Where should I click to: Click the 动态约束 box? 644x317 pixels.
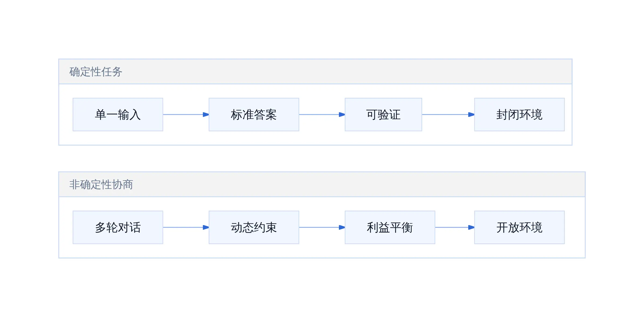[x=254, y=227]
